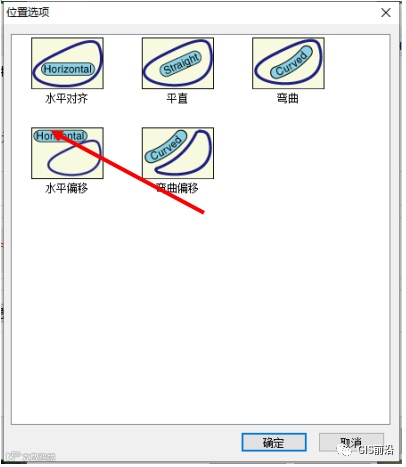Click the 平直 text label
406x467 pixels.
[177, 99]
